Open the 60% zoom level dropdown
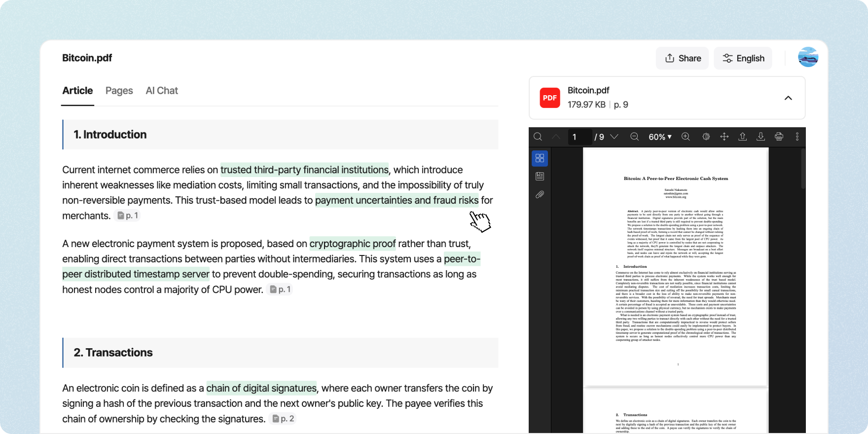This screenshot has width=868, height=434. pos(660,137)
